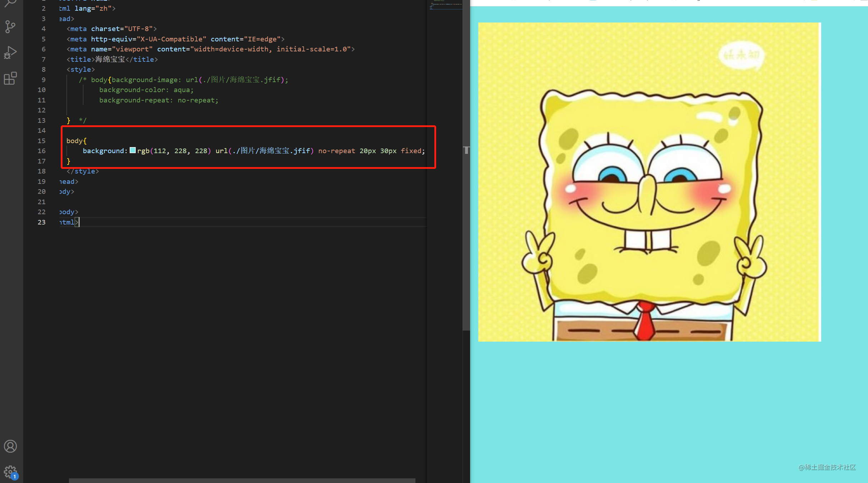Click the code minimap preview
This screenshot has height=483, width=868.
coord(446,5)
